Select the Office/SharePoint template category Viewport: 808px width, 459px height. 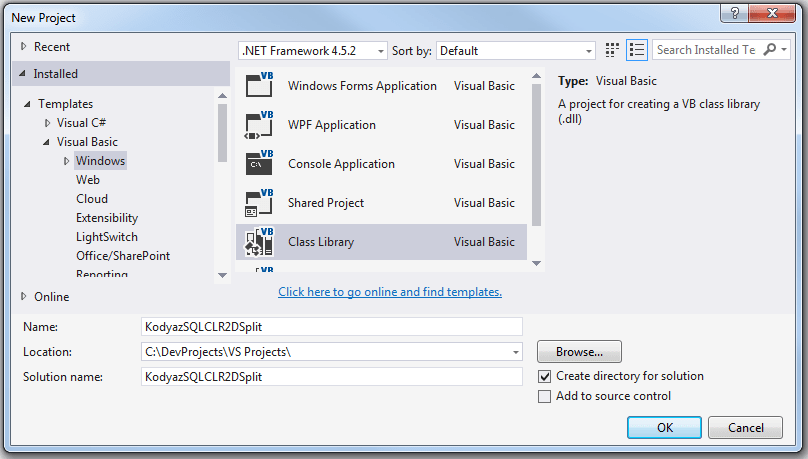click(123, 256)
